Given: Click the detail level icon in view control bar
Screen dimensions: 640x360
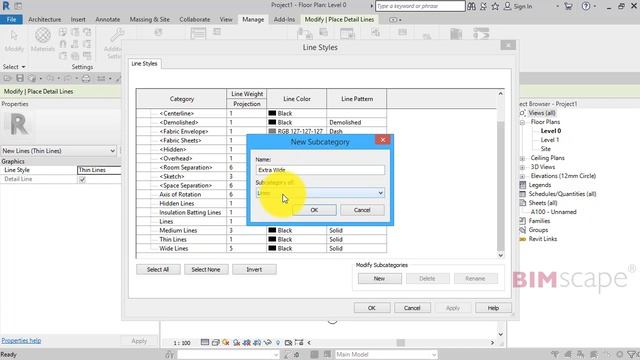Looking at the screenshot, I should [x=205, y=342].
